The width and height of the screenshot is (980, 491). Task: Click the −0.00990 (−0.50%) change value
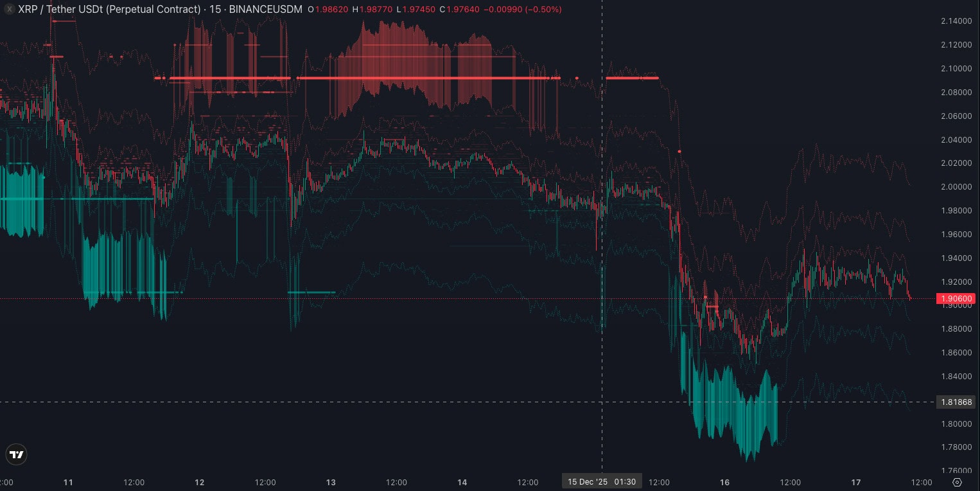523,10
